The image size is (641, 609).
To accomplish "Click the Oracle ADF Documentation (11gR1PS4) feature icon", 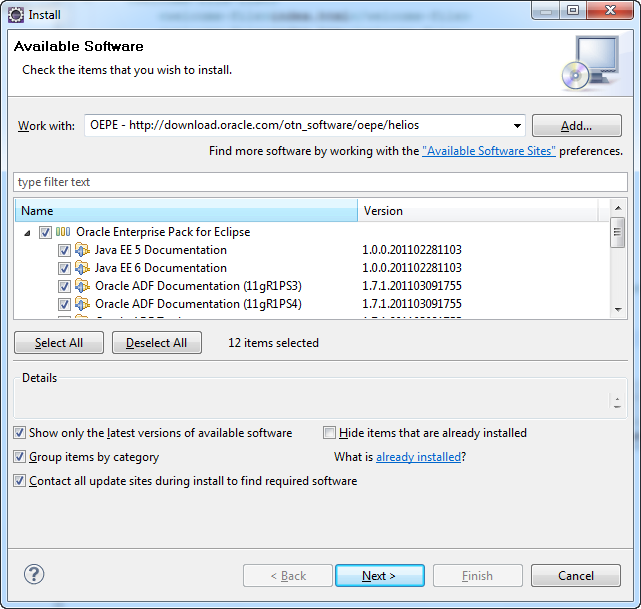I will (82, 304).
